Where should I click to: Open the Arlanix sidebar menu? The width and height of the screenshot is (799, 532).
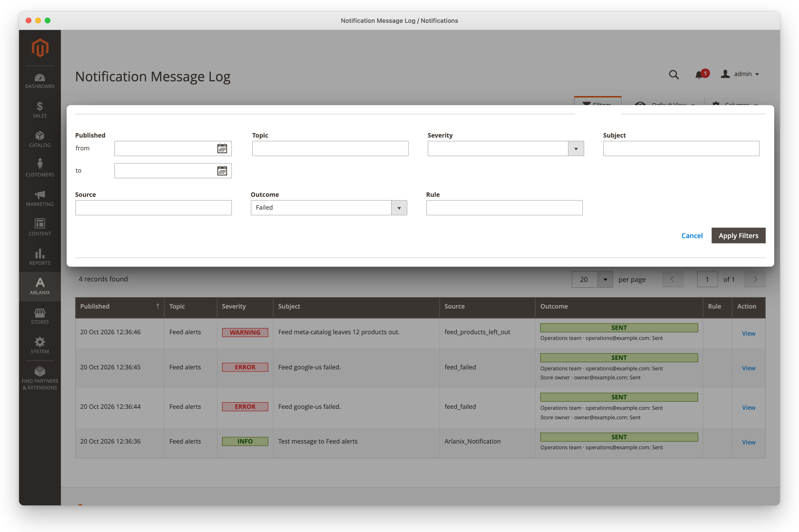point(40,286)
